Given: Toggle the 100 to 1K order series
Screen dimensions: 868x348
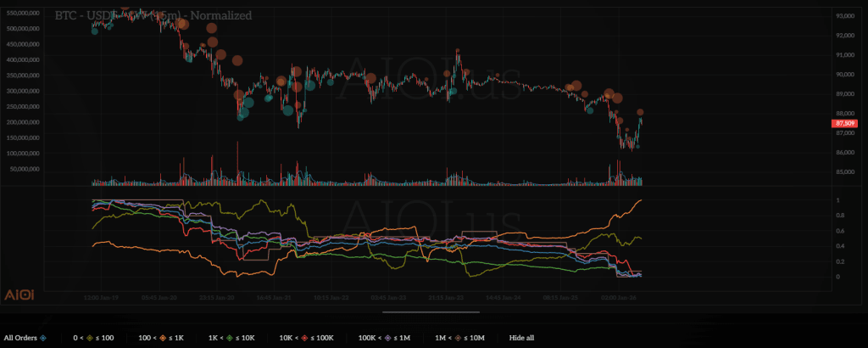Looking at the screenshot, I should point(161,337).
